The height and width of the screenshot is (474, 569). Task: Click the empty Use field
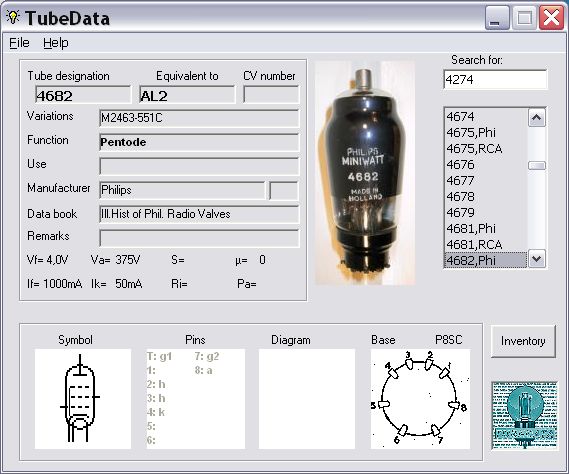tap(199, 166)
